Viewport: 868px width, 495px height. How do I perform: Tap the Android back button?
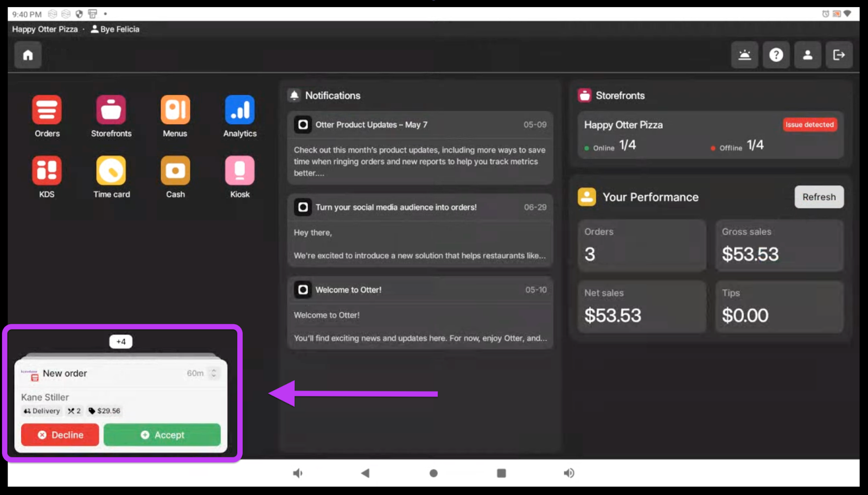365,473
